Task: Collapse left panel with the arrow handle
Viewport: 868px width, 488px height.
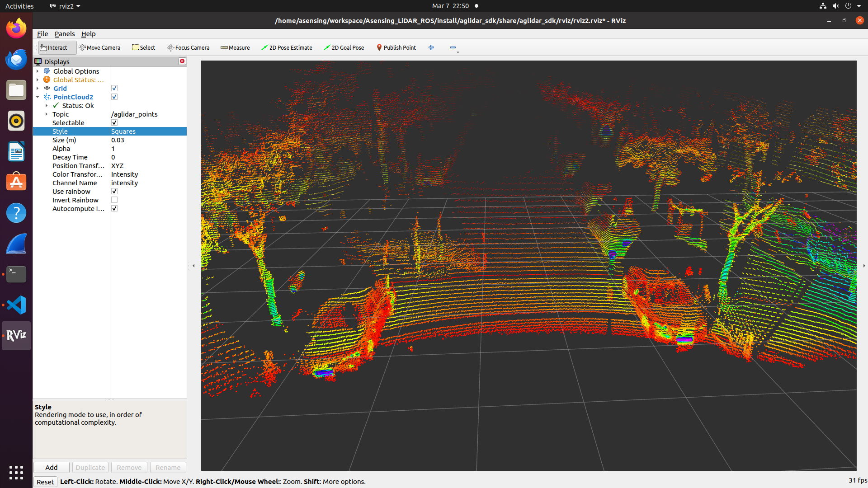Action: [193, 266]
